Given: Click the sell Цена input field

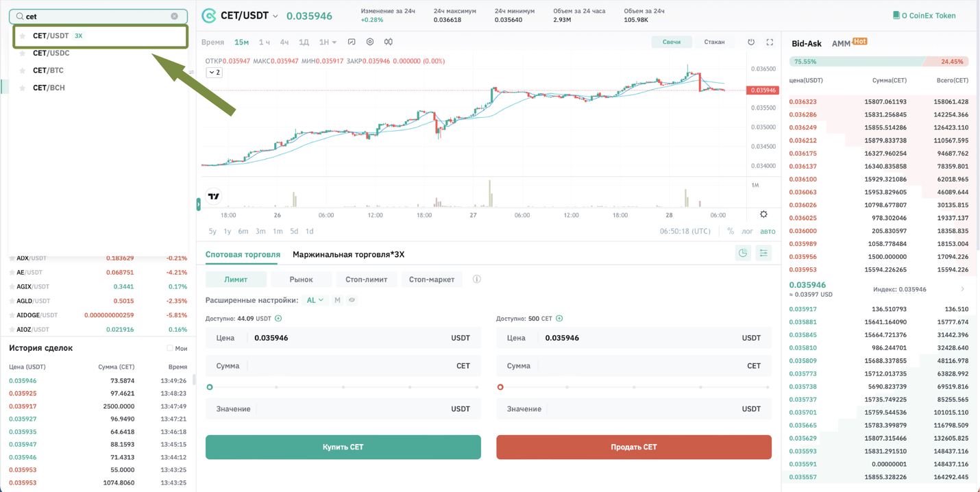Looking at the screenshot, I should (x=634, y=338).
